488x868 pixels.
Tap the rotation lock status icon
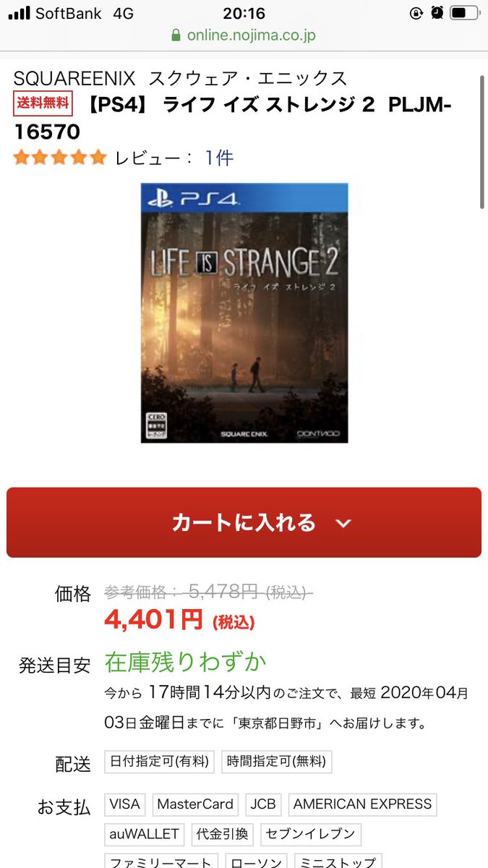(416, 13)
